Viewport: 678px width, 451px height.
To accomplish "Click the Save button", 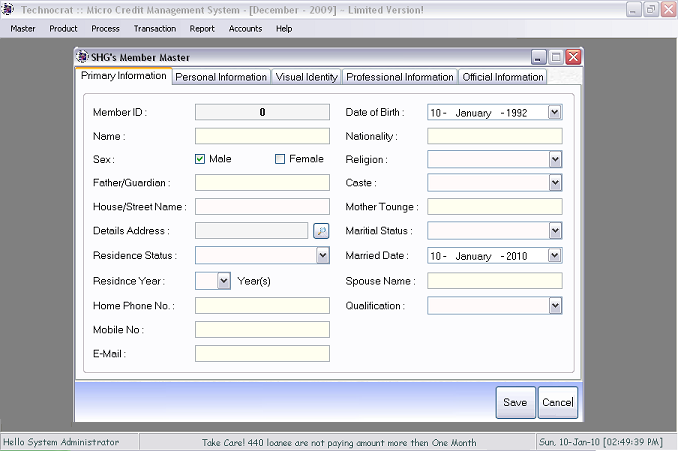I will pos(515,403).
